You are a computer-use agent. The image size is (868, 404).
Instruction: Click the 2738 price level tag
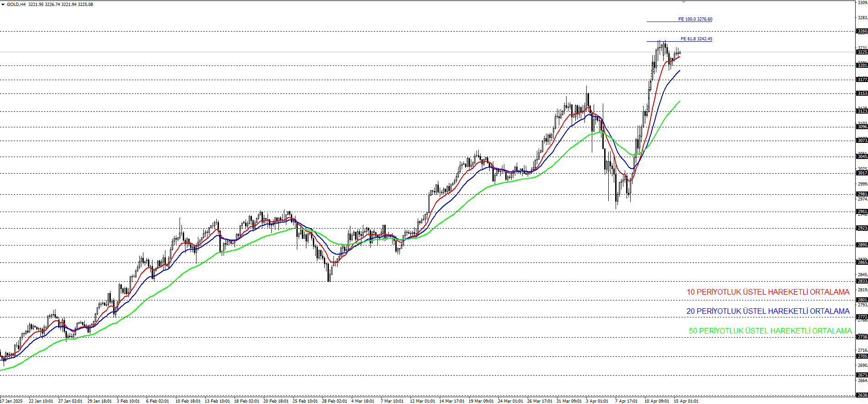tap(862, 337)
